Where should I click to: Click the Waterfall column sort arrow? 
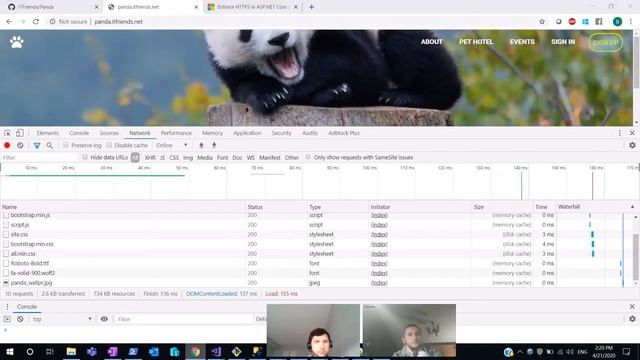pos(632,207)
